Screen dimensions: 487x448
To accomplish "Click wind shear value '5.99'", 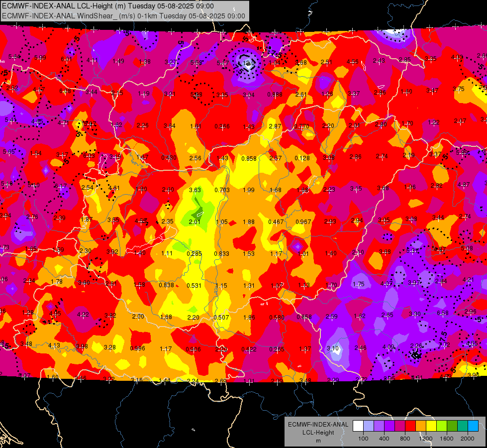I will (x=40, y=58).
